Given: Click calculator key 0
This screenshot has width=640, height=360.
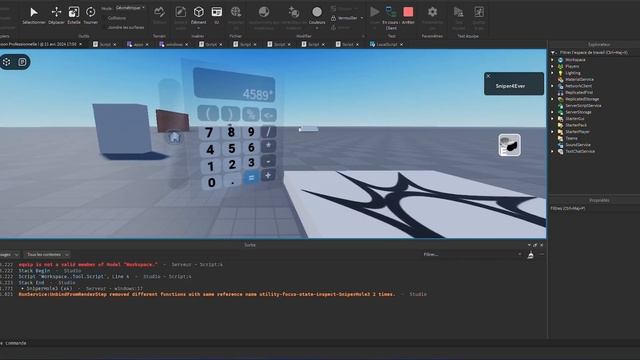Looking at the screenshot, I should click(211, 182).
